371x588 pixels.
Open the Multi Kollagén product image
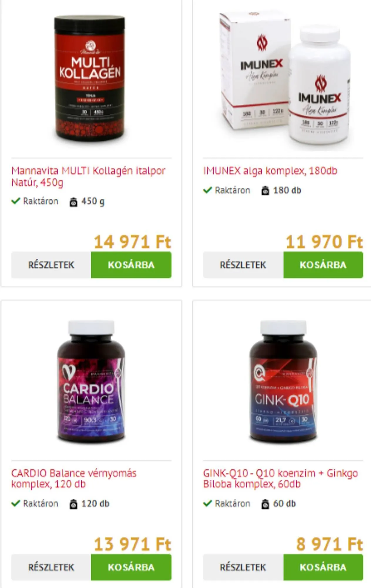90,78
